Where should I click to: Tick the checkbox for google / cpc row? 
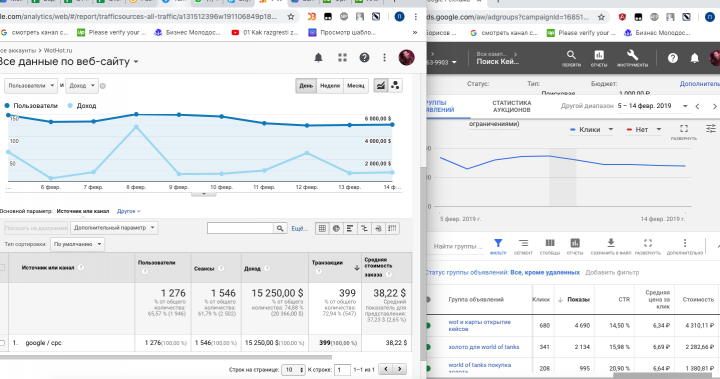pos(2,343)
